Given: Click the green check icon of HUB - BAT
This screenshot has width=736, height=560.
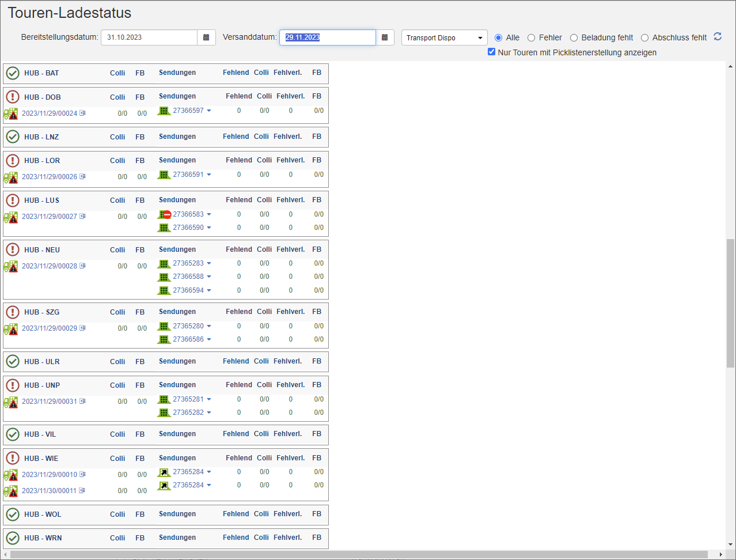Looking at the screenshot, I should (x=13, y=73).
